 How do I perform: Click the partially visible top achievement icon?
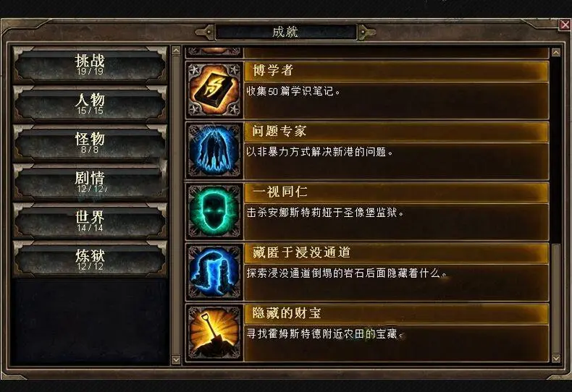[214, 52]
